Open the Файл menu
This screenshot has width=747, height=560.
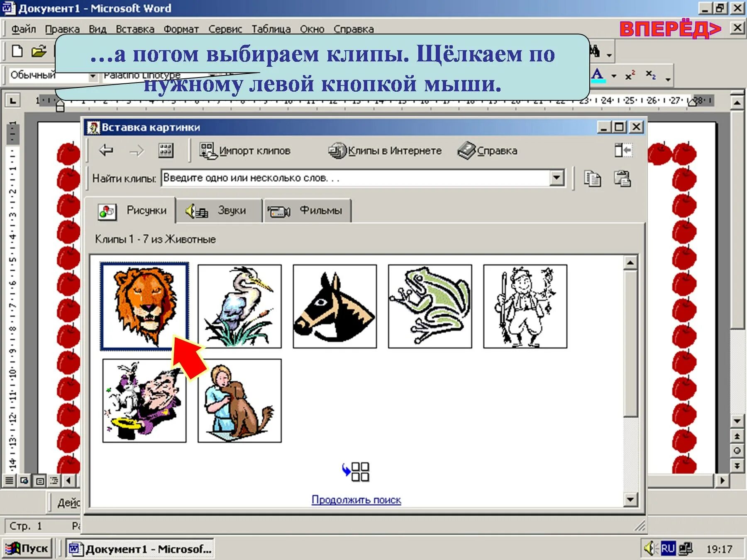point(24,29)
